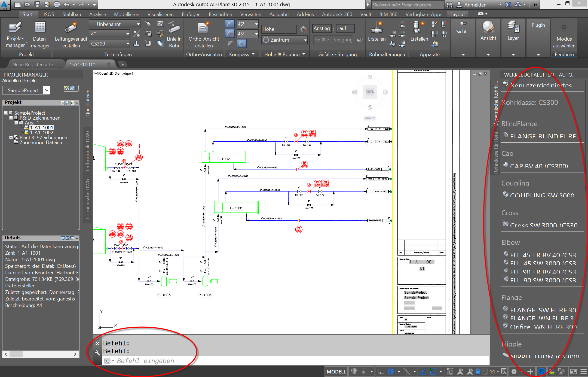Click the wrench customize icon in command line
The width and height of the screenshot is (588, 377).
(x=97, y=353)
